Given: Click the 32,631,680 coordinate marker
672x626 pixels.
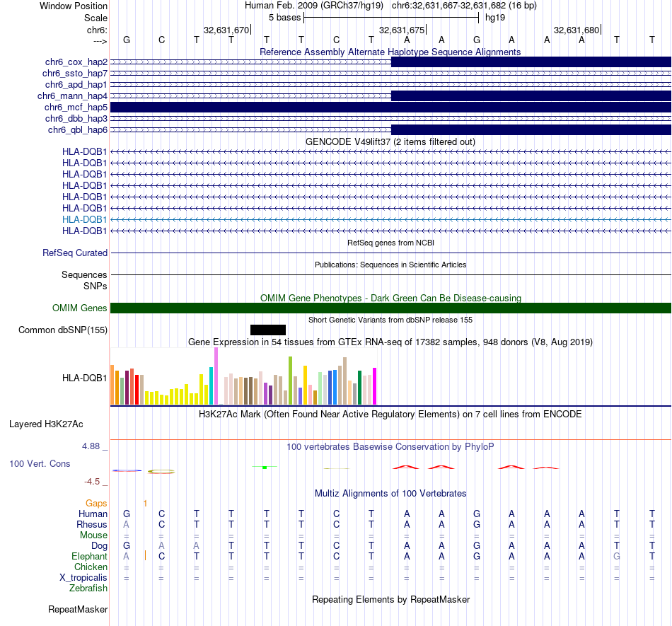Looking at the screenshot, I should [x=577, y=30].
